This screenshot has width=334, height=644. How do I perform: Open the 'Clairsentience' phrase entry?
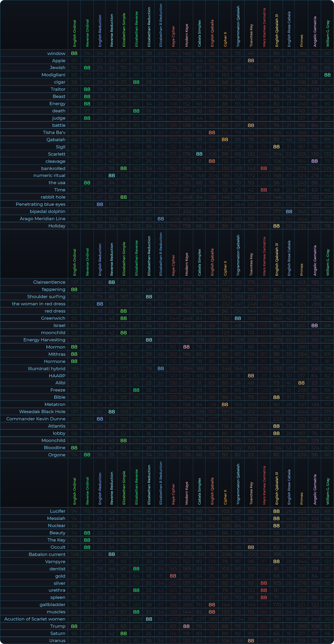[49, 282]
